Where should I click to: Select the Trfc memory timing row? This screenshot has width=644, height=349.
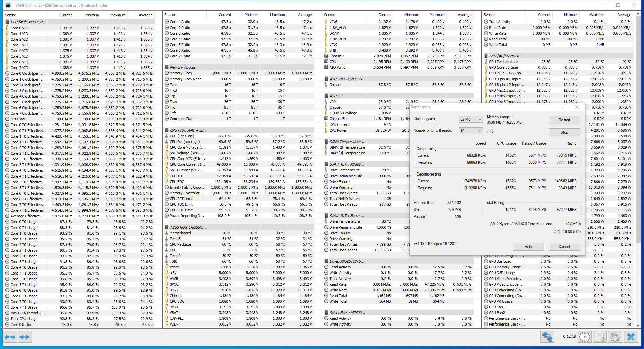coord(173,113)
